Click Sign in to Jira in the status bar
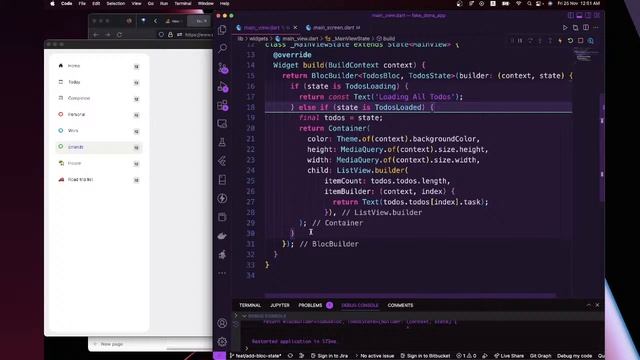 click(329, 356)
